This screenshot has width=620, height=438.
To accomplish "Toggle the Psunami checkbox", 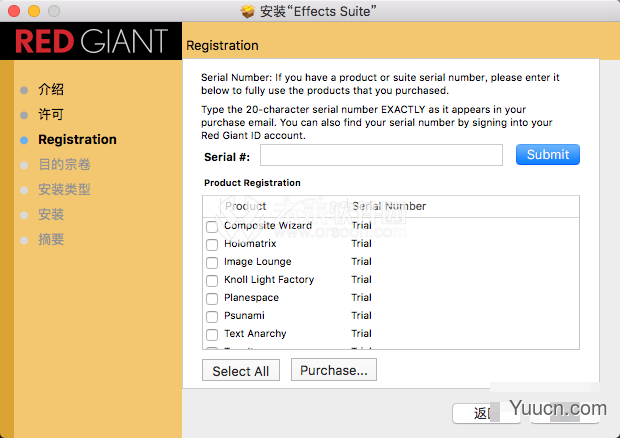I will (x=212, y=317).
